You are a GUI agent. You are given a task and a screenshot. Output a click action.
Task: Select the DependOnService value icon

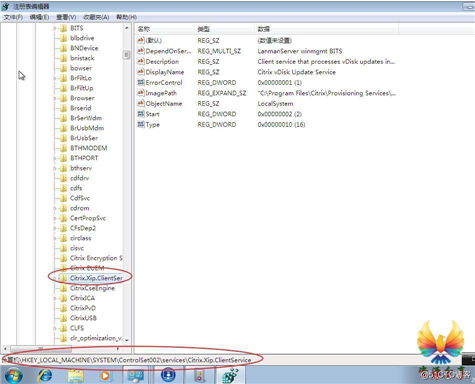coord(141,51)
